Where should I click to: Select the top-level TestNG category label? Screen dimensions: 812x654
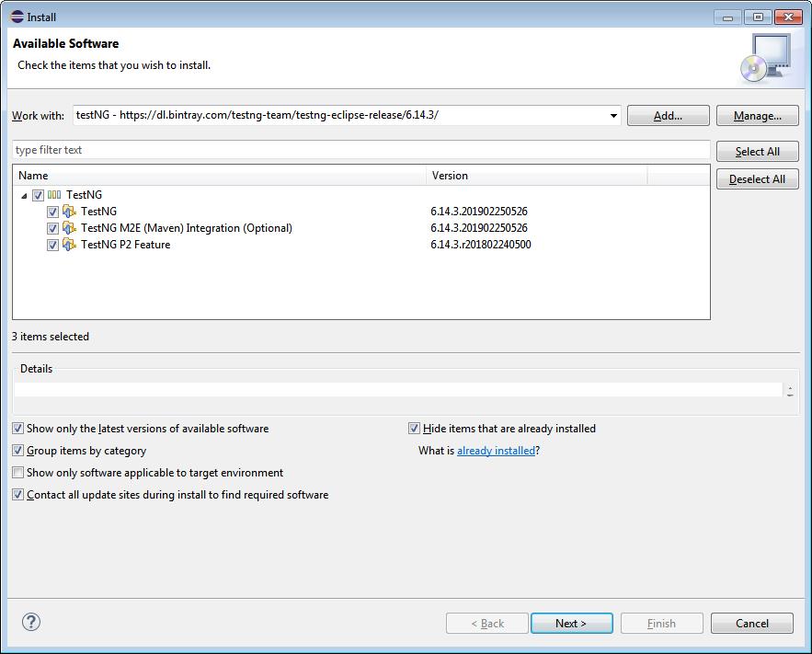click(84, 195)
